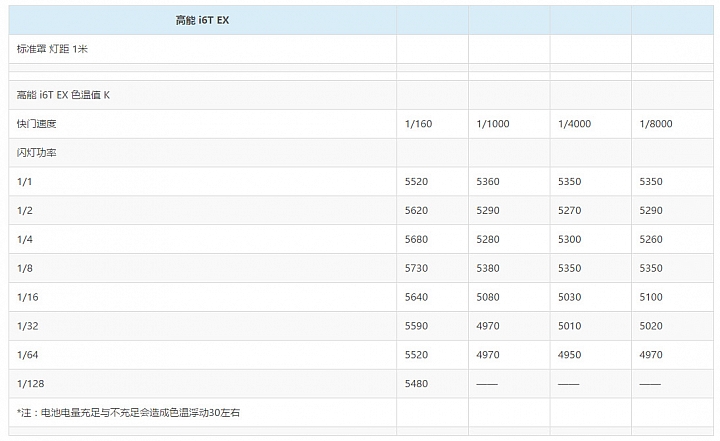
Task: Select the shutter speed '1/4000' cell
Action: (574, 124)
